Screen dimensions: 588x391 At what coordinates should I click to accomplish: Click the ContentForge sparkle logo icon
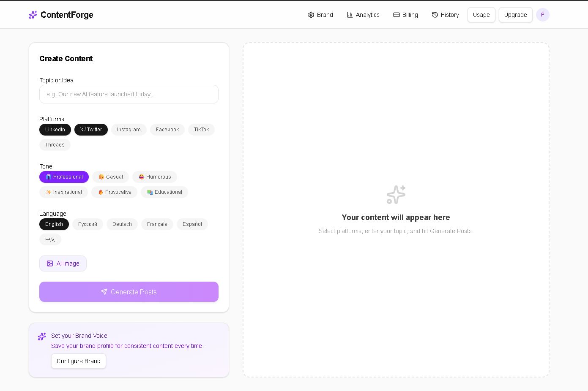point(33,15)
